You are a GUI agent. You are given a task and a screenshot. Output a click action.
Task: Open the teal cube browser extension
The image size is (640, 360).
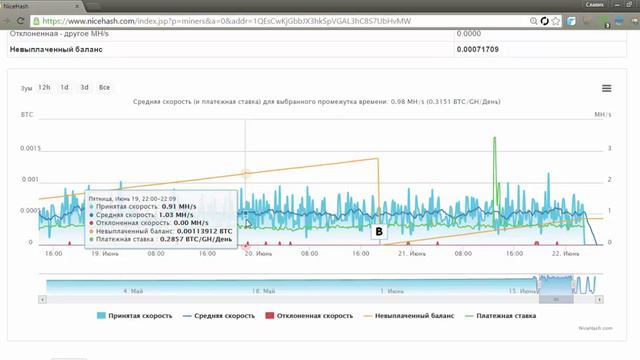571,21
